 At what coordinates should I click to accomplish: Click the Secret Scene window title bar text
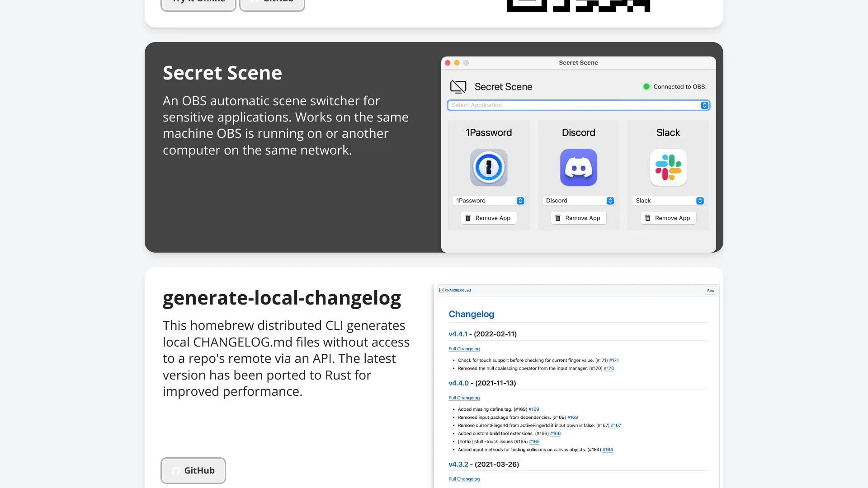(578, 63)
